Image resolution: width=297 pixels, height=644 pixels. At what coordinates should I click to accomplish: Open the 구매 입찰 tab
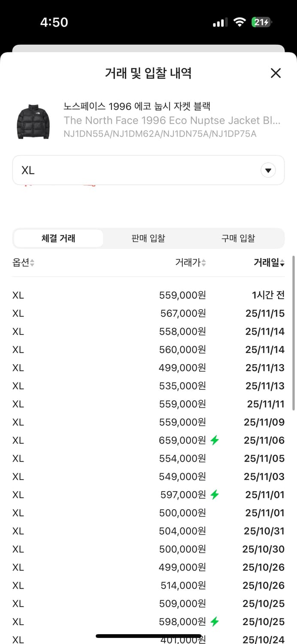(238, 238)
